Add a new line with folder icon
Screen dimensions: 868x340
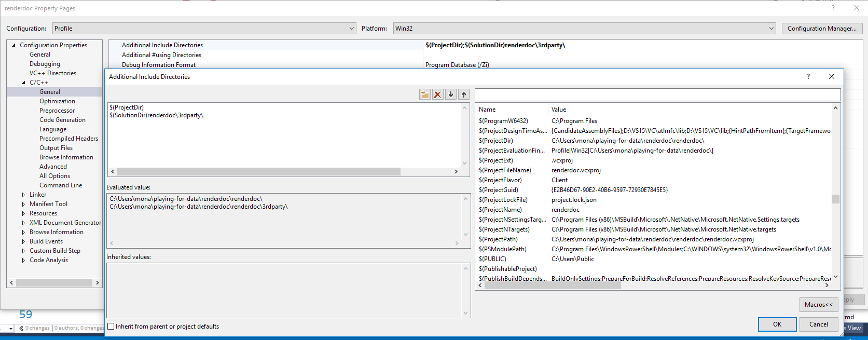[425, 94]
